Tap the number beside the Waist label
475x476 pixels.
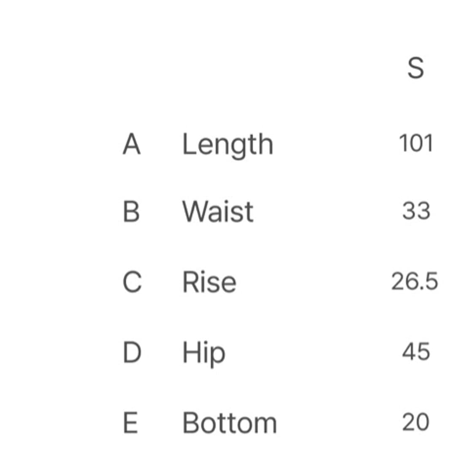pyautogui.click(x=416, y=211)
